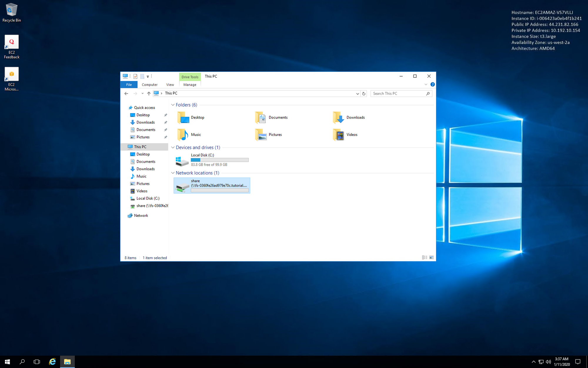The width and height of the screenshot is (588, 368).
Task: Switch to large icons view
Action: [431, 258]
